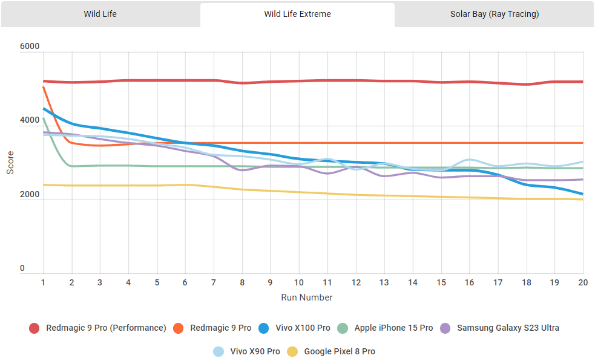Open the Solar Bay (Ray Tracing) tab
The width and height of the screenshot is (595, 364).
(494, 14)
